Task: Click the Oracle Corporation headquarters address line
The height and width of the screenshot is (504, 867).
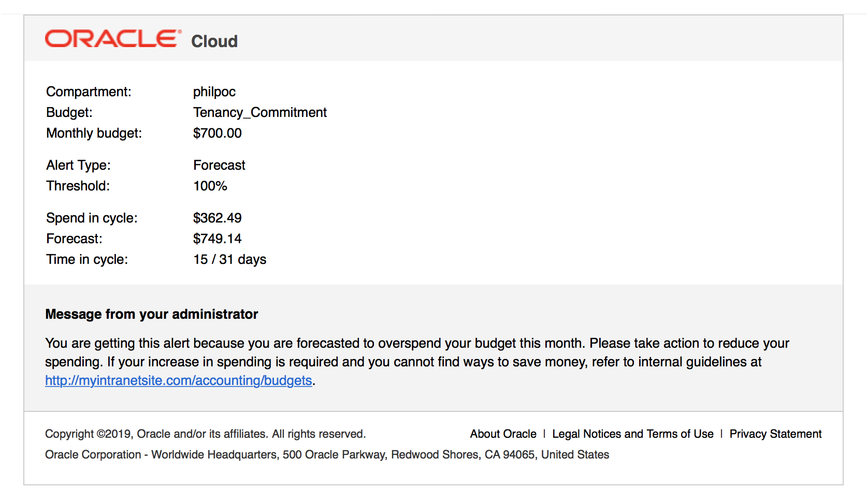Action: tap(327, 454)
